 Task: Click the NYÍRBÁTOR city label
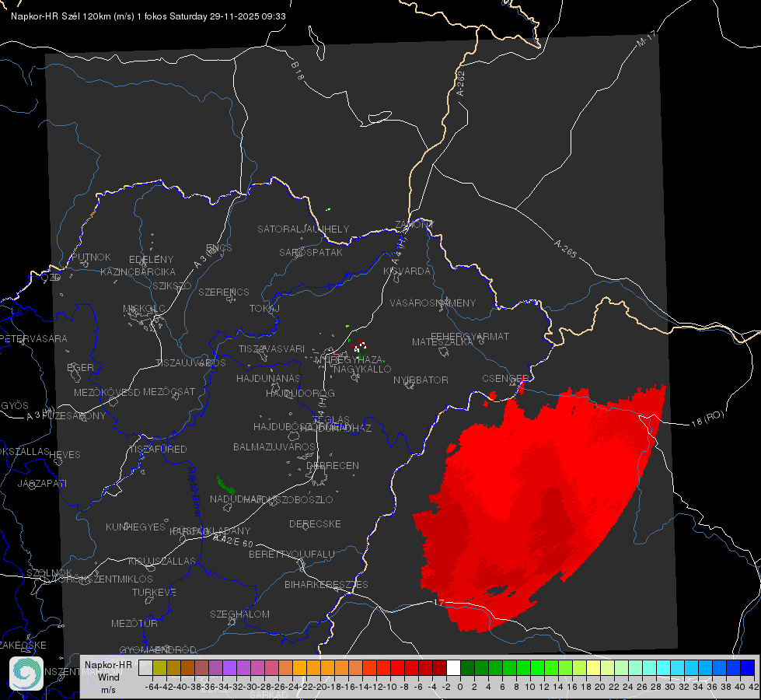click(x=421, y=380)
